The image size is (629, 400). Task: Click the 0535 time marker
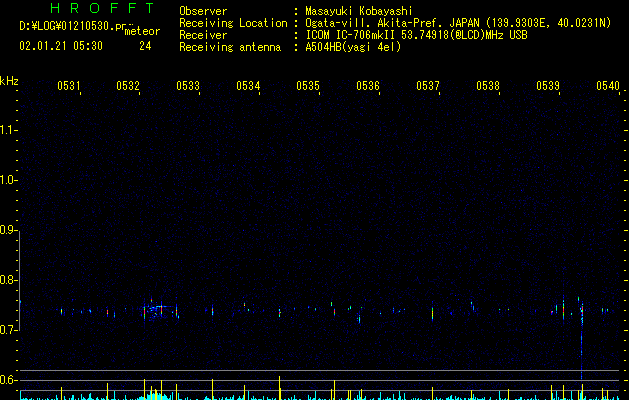coord(308,85)
